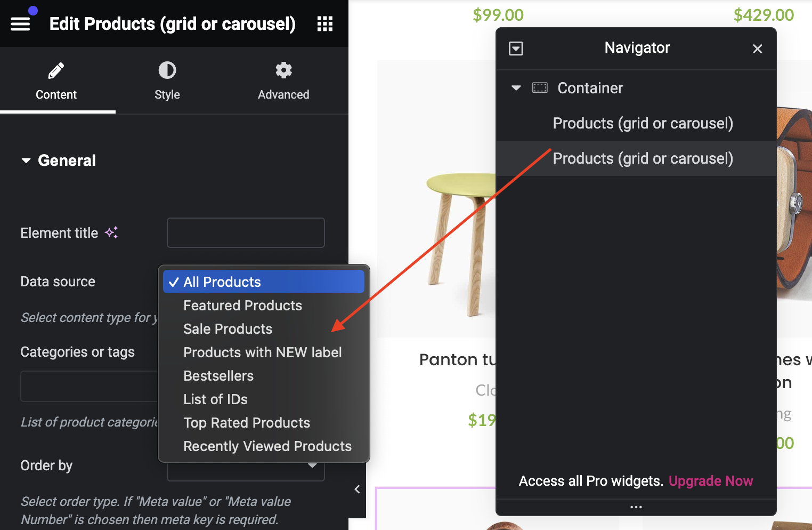Click the Upgrade Now link
The image size is (812, 530).
pyautogui.click(x=710, y=481)
